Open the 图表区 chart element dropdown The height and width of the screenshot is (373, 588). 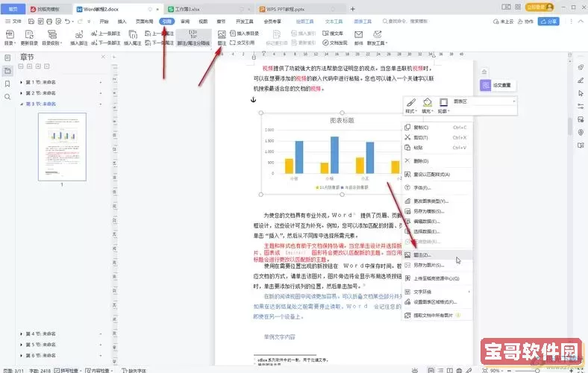tap(484, 101)
